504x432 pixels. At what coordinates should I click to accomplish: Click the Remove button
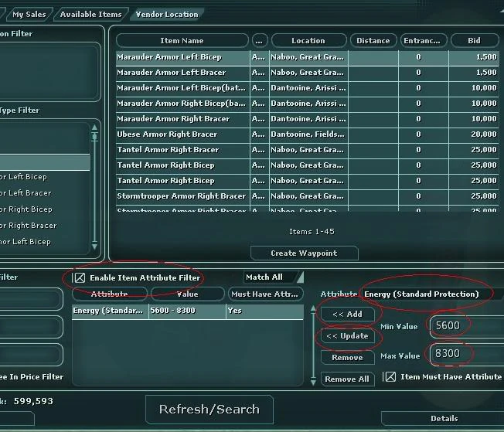[347, 358]
